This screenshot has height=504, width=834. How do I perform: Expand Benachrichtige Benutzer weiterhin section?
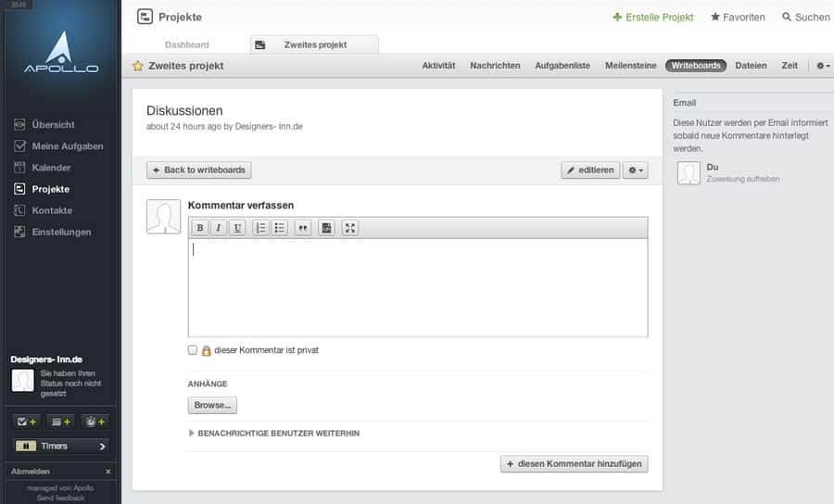274,434
